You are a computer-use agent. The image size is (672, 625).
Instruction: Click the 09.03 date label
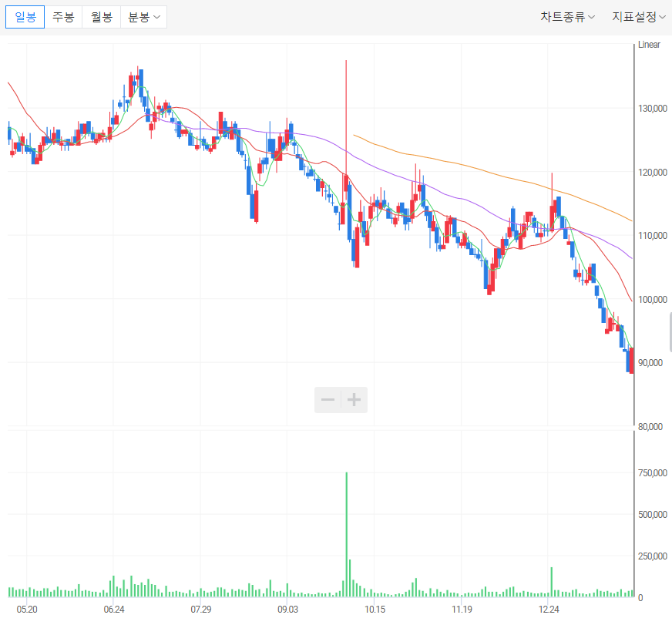(x=287, y=609)
